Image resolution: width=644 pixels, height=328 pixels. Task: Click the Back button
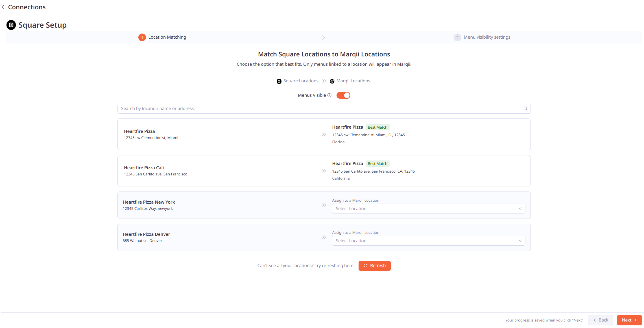click(x=601, y=320)
